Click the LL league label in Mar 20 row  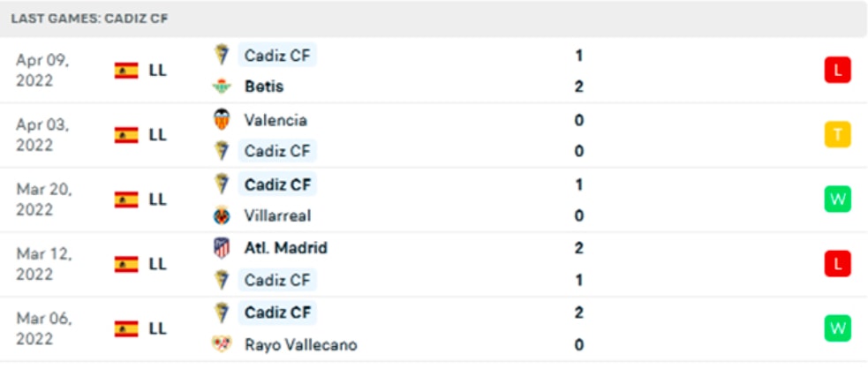point(158,200)
